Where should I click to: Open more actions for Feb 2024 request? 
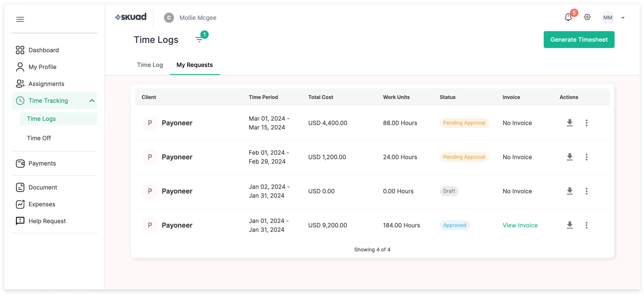[586, 157]
